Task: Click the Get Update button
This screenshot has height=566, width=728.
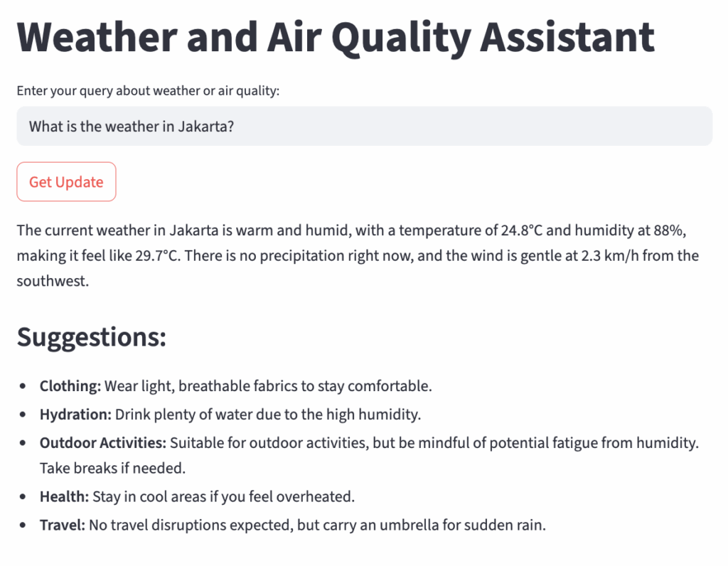Action: point(66,182)
